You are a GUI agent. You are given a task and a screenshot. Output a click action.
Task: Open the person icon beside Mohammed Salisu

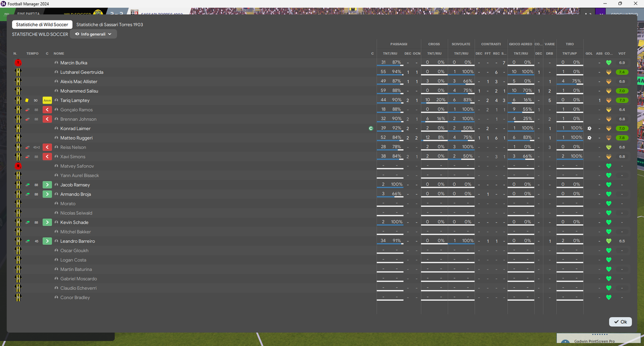click(x=56, y=91)
